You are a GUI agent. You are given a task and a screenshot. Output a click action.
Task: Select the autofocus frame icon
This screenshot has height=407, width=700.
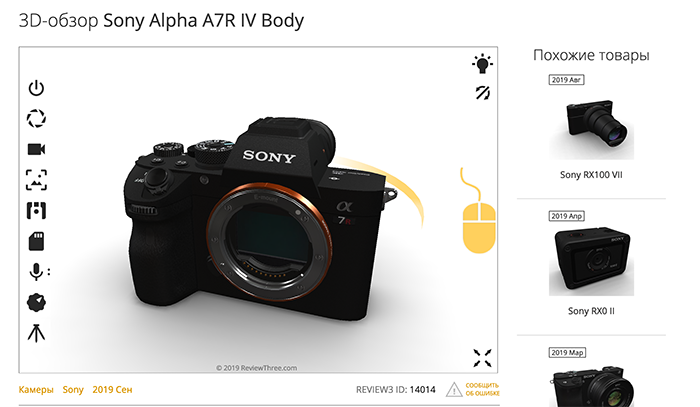(36, 180)
